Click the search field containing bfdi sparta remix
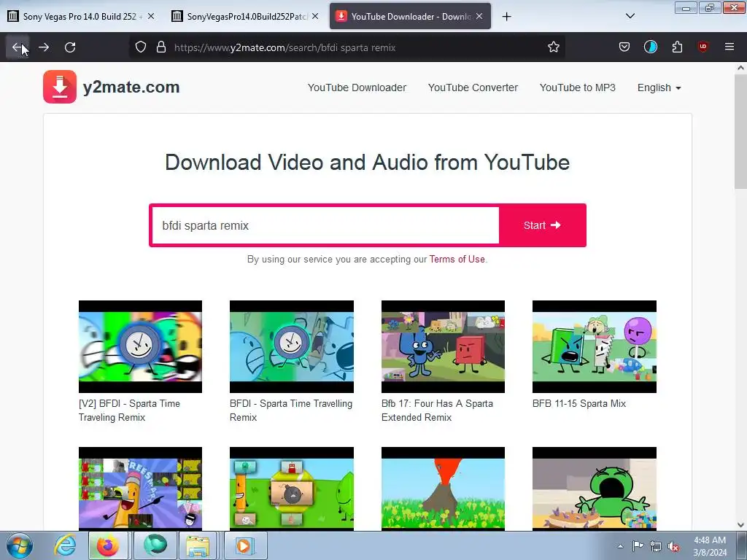 (x=325, y=225)
